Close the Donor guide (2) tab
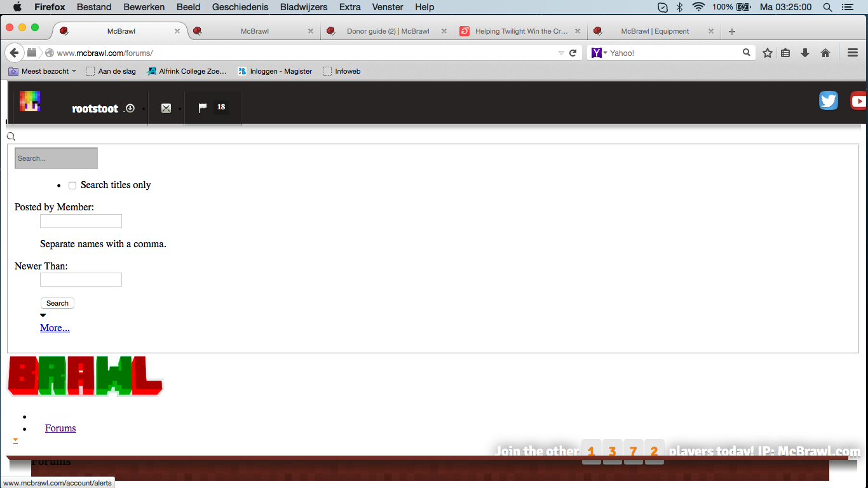Image resolution: width=868 pixels, height=488 pixels. [x=444, y=31]
